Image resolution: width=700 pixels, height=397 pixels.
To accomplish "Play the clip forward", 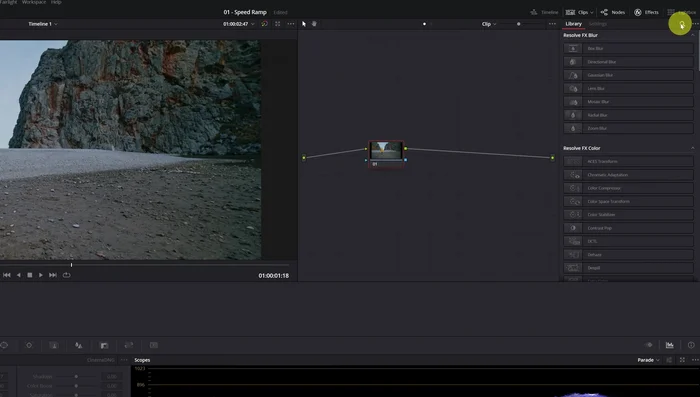I will [41, 275].
